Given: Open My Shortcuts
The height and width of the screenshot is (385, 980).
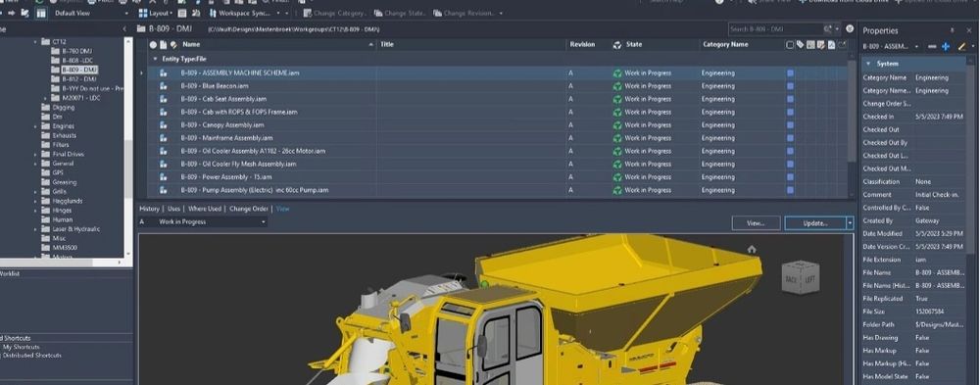Looking at the screenshot, I should click(21, 347).
